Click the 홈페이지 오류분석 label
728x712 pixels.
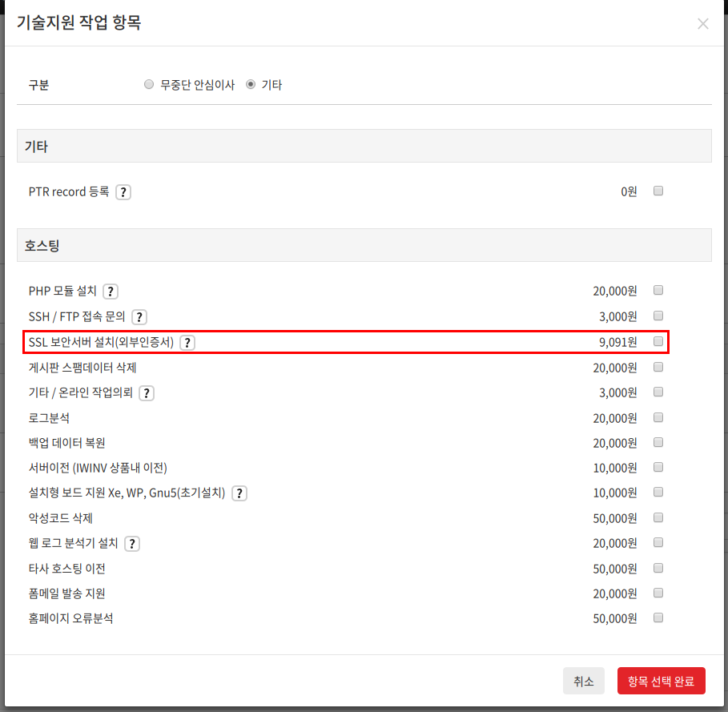[x=70, y=618]
